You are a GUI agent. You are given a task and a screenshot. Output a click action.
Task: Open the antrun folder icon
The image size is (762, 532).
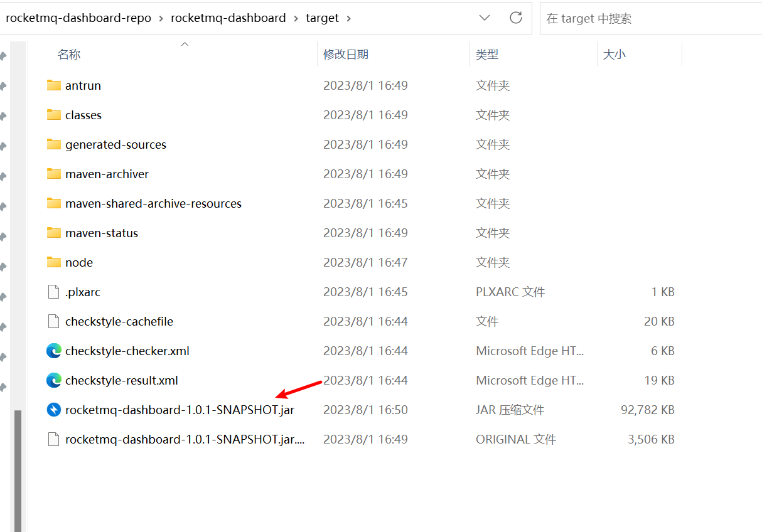point(54,85)
